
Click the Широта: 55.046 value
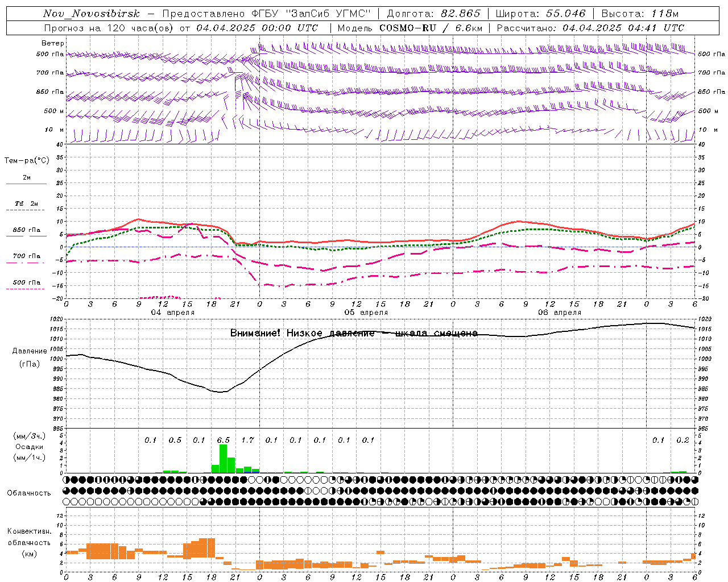[541, 14]
